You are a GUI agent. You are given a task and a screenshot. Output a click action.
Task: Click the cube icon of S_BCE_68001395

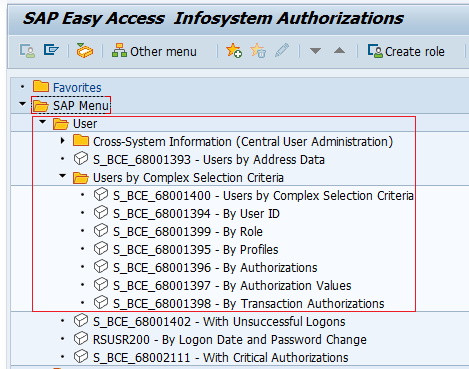[101, 249]
